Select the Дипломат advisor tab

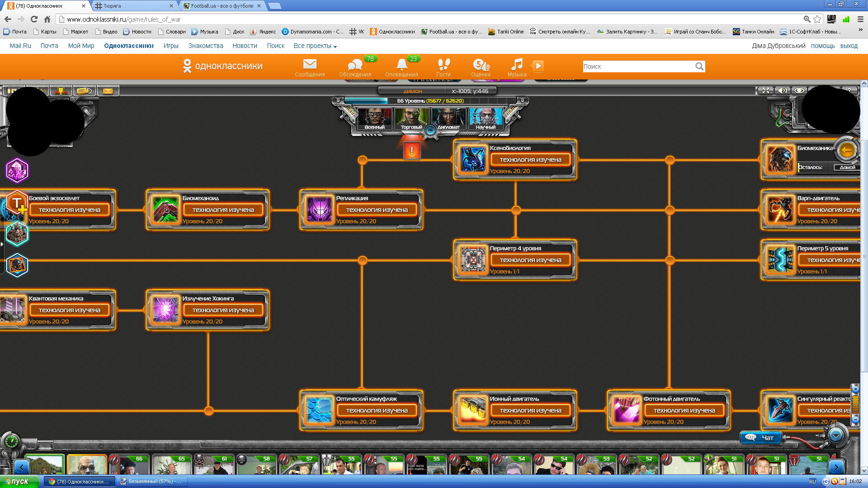pos(448,119)
